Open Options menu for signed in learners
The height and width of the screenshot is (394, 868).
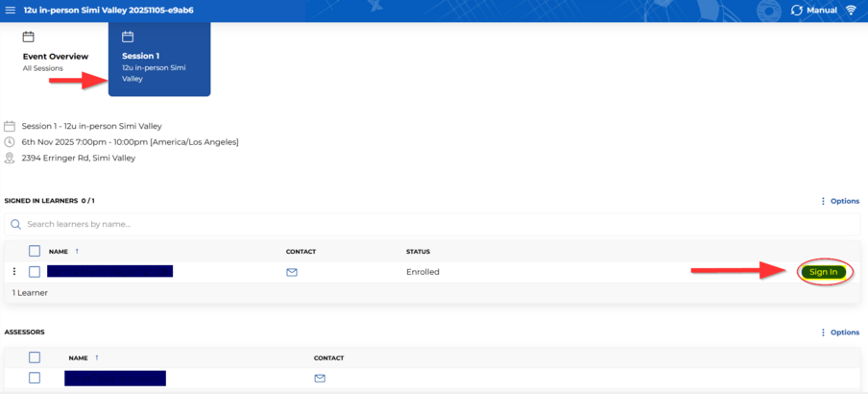pos(840,201)
